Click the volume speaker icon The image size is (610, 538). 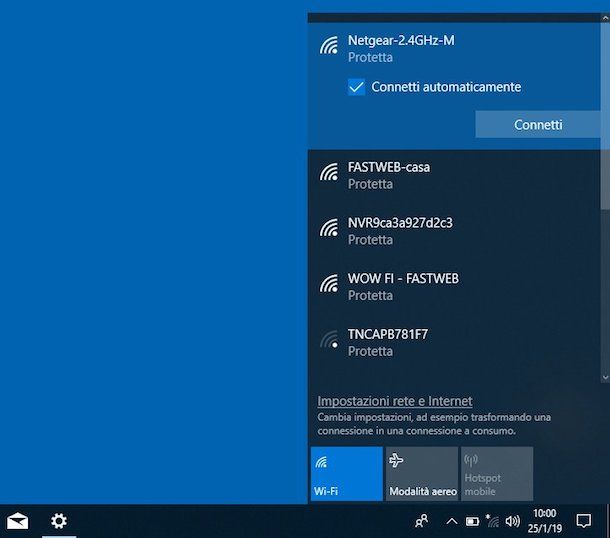click(513, 521)
